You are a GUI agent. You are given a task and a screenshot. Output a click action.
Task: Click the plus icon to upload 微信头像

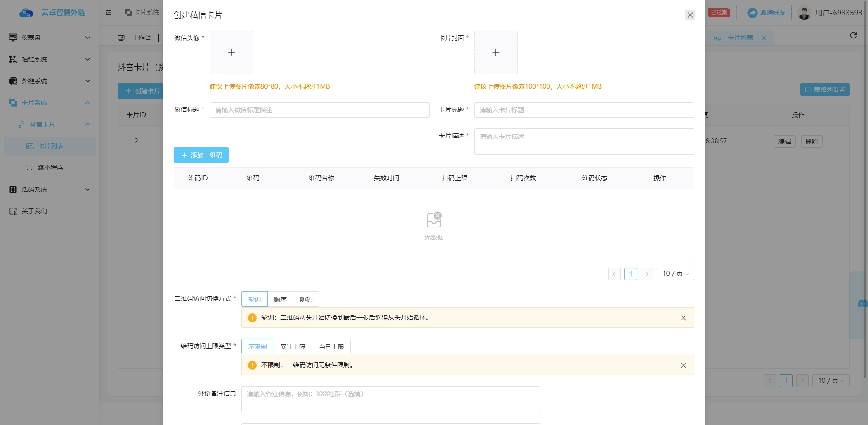231,52
